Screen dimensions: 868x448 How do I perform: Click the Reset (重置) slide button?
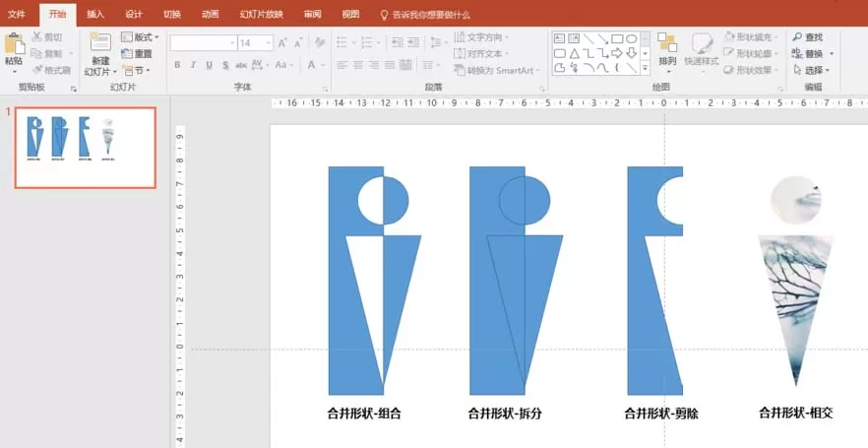(137, 54)
